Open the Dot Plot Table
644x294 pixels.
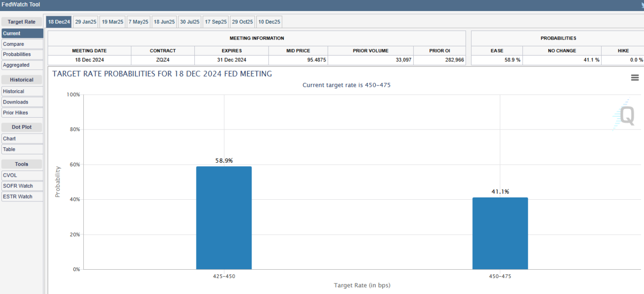point(22,149)
